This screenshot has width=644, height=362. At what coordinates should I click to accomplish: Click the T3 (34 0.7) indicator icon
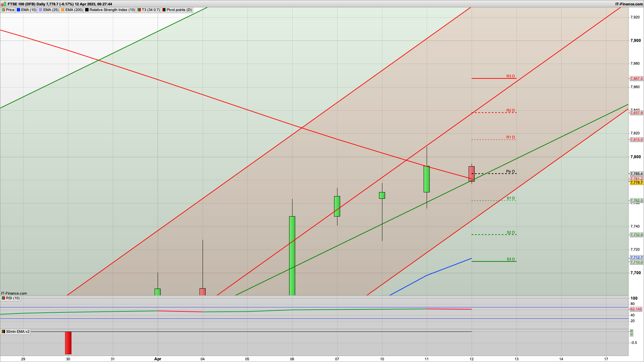click(x=139, y=10)
